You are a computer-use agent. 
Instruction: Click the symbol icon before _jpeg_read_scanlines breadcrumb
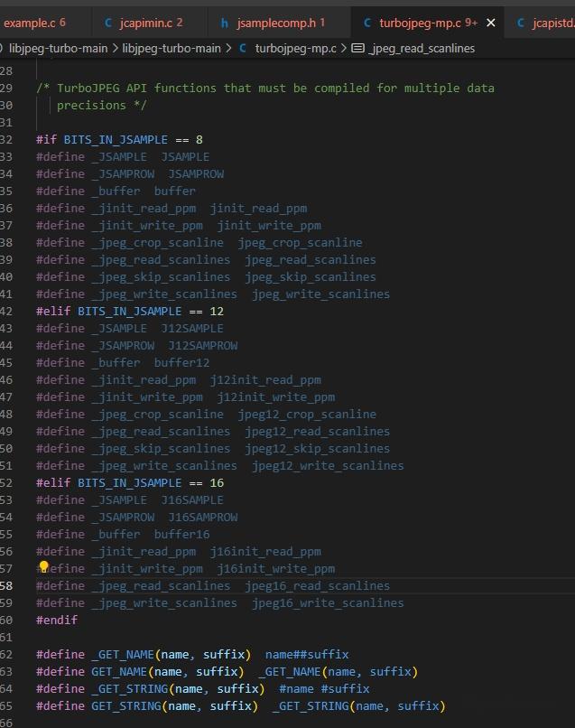(x=357, y=48)
